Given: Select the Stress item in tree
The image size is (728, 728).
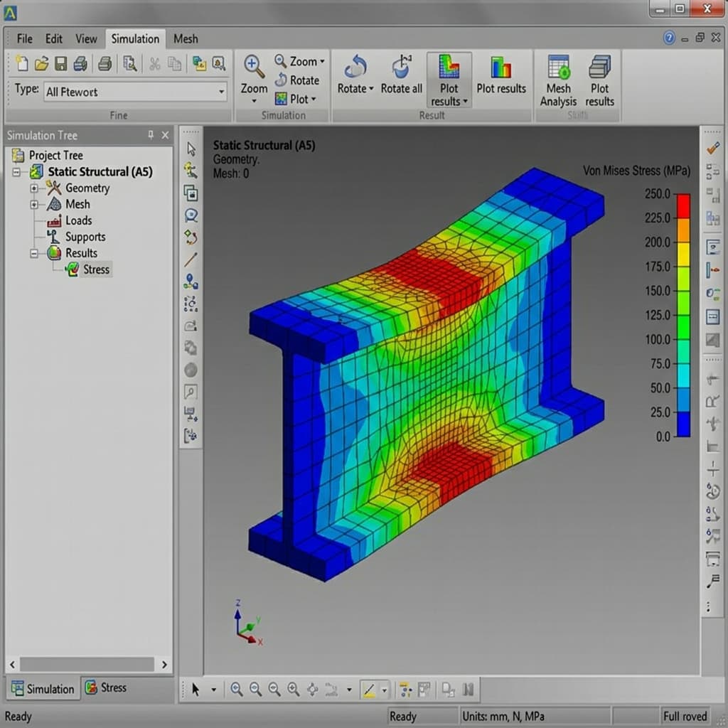Looking at the screenshot, I should [95, 269].
